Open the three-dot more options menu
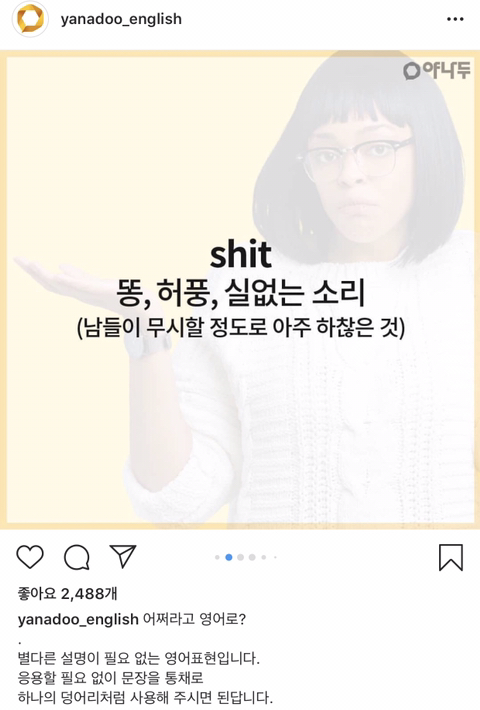This screenshot has width=480, height=710. pyautogui.click(x=455, y=19)
